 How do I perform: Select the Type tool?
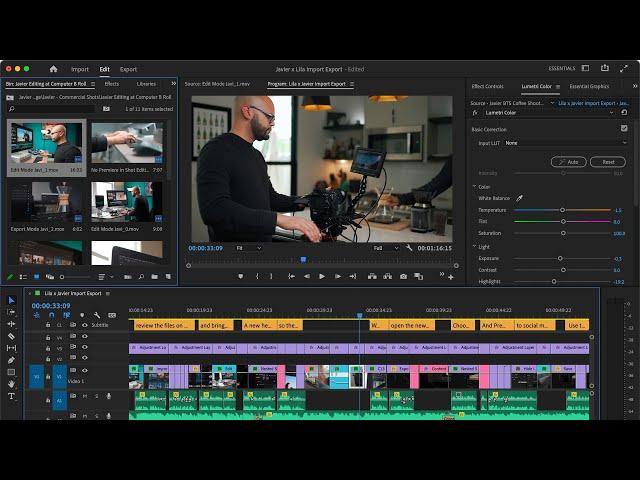11,396
